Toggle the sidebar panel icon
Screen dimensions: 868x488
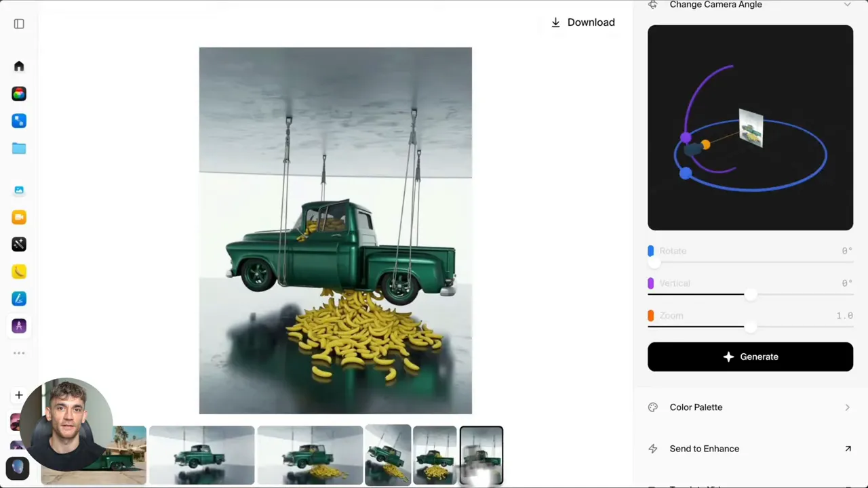coord(19,24)
